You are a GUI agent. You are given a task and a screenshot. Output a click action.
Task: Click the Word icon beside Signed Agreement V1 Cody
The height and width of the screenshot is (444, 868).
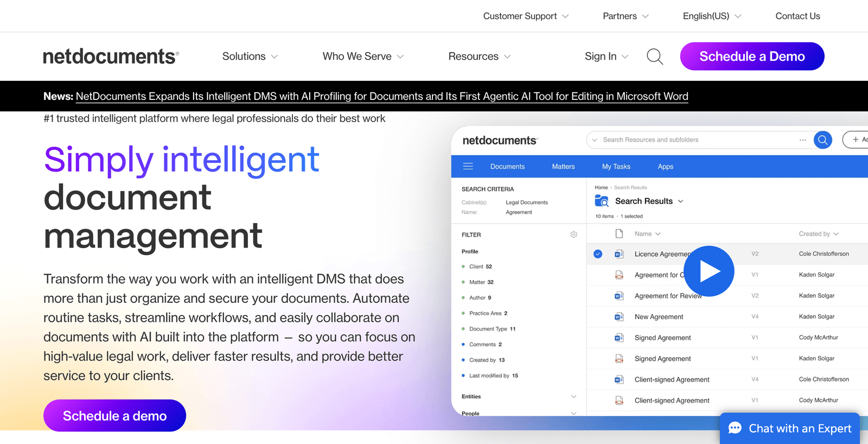619,338
